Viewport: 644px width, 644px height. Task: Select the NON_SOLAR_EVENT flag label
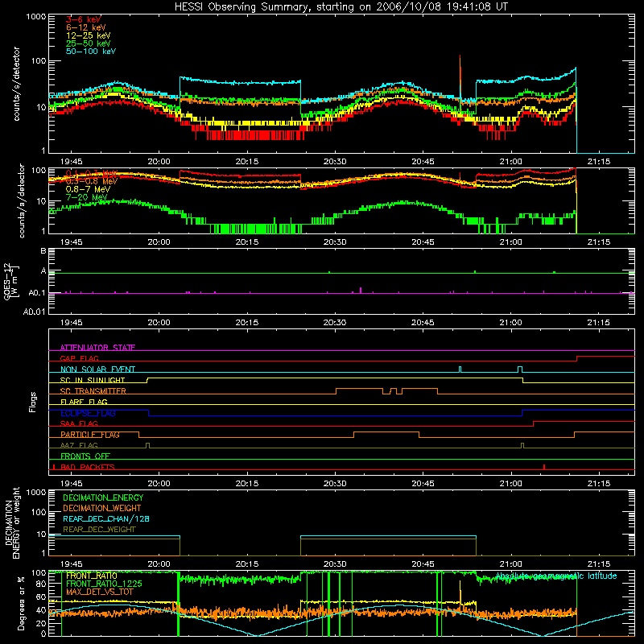(x=97, y=369)
